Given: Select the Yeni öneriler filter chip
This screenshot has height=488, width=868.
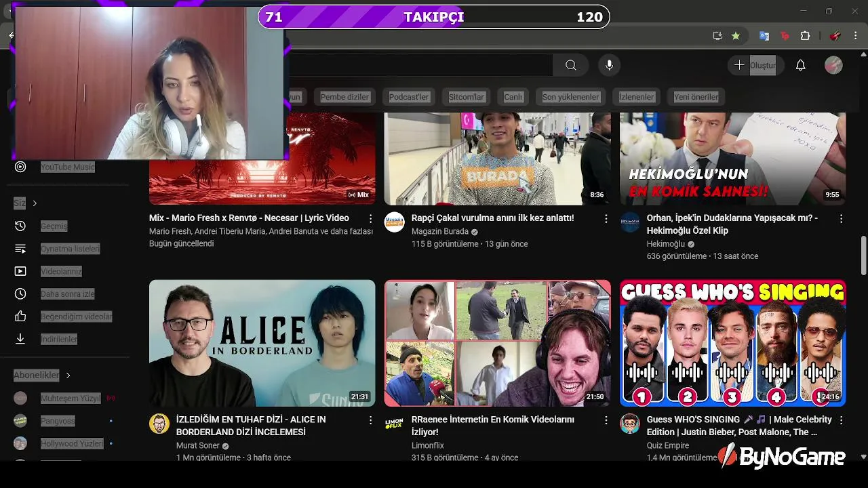Looking at the screenshot, I should click(696, 97).
